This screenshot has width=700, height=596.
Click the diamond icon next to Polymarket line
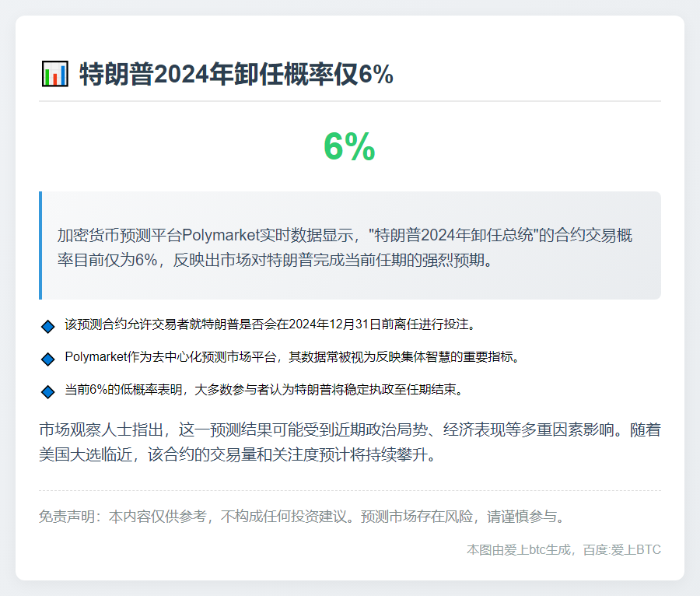[x=47, y=358]
